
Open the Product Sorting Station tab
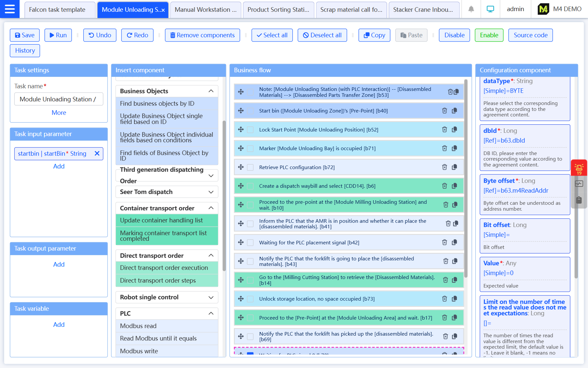(x=278, y=9)
